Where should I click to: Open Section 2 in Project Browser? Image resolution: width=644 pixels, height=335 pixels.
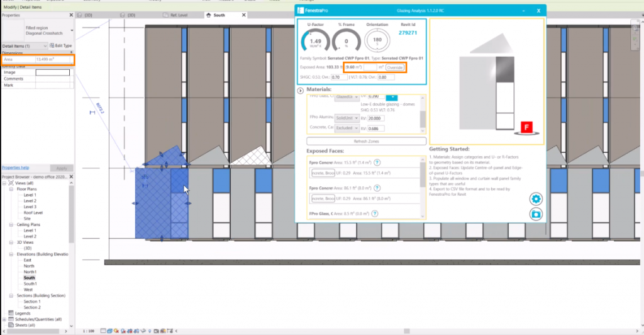(x=32, y=307)
